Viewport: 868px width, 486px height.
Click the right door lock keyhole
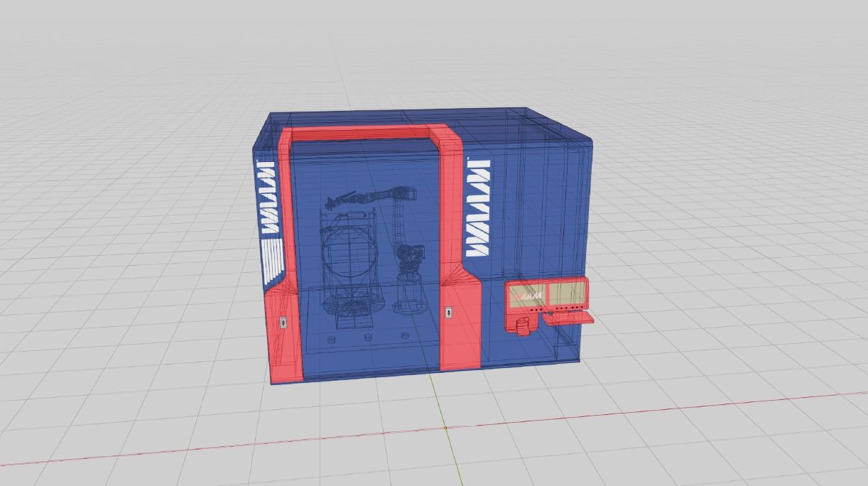449,312
